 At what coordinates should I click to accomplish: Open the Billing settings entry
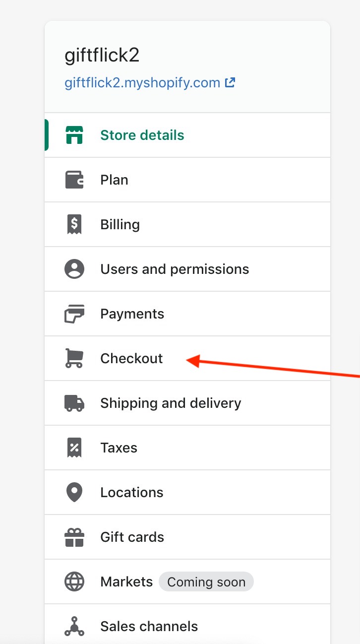point(187,224)
